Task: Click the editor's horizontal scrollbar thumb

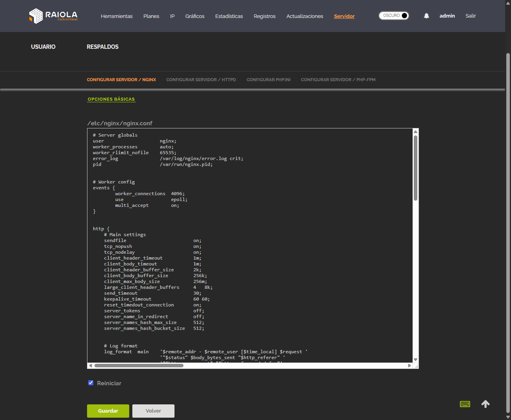Action: tap(139, 366)
